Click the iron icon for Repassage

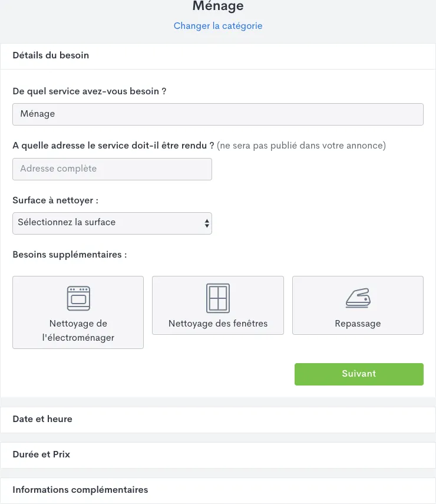pos(358,298)
